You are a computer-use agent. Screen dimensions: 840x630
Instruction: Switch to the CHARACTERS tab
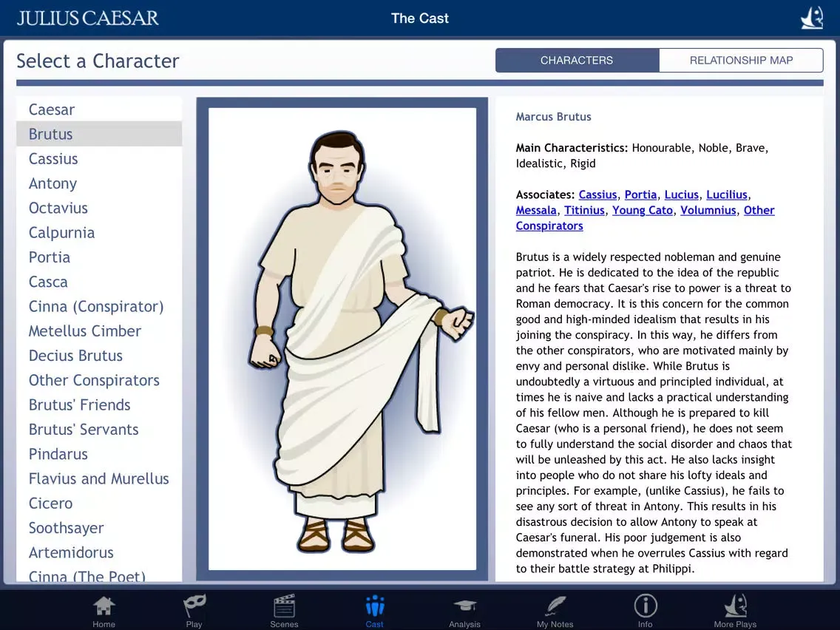point(577,61)
